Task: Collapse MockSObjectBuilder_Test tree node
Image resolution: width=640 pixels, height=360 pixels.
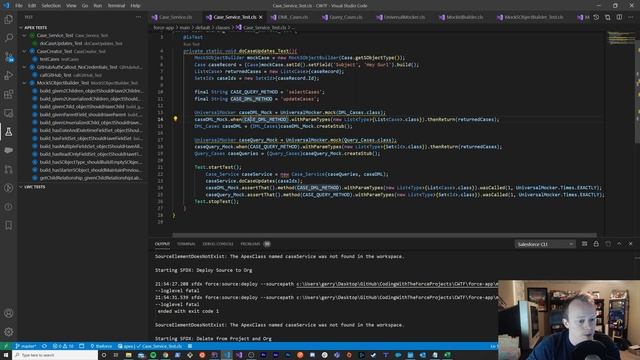Action: (x=24, y=83)
